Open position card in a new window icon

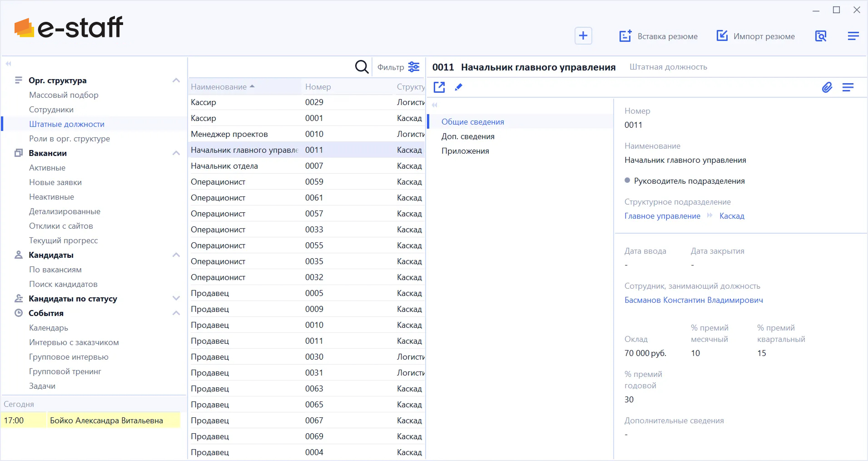[439, 87]
